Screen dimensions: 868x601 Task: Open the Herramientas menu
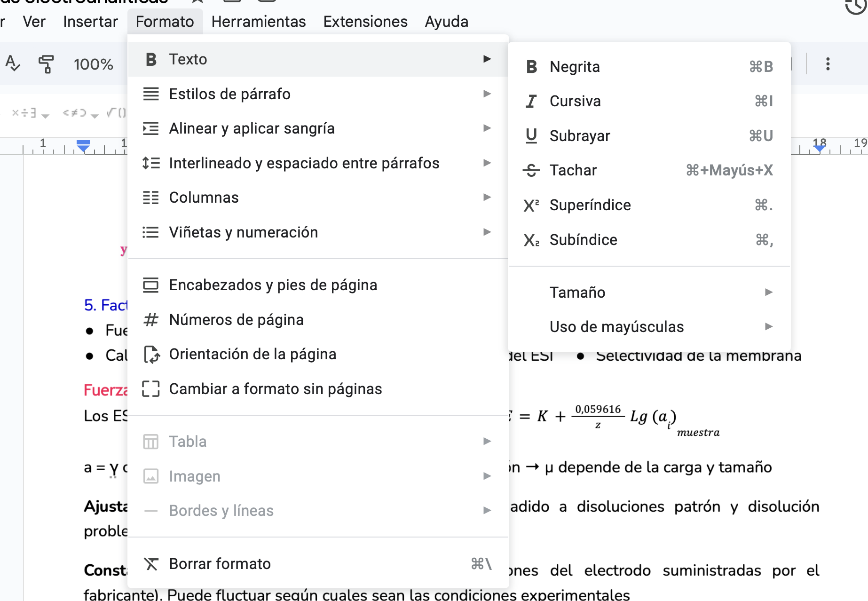259,22
